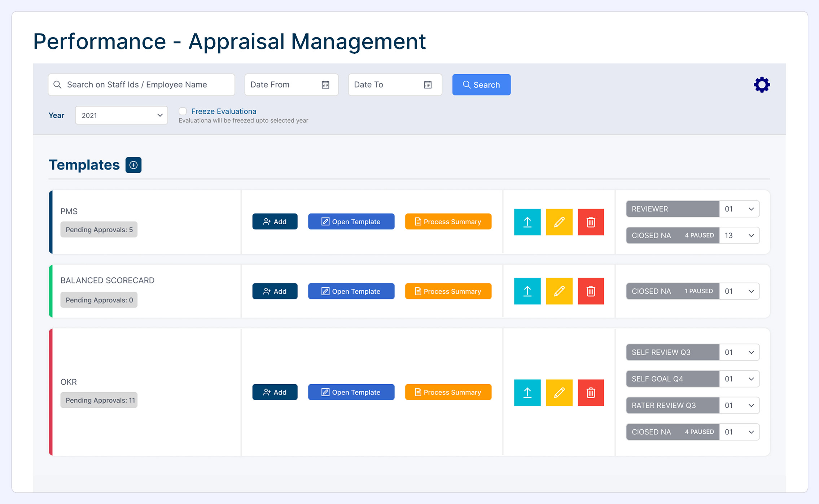The image size is (819, 504).
Task: Click upload icon in OKR row
Action: coord(527,392)
